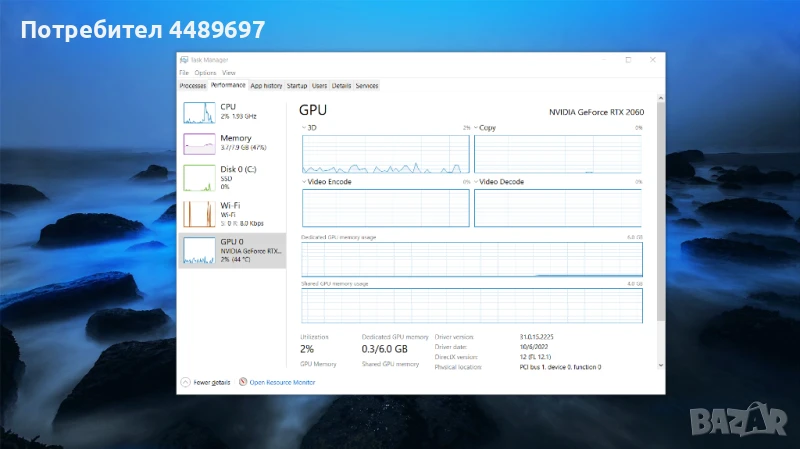800x449 pixels.
Task: Open the Options menu
Action: pyautogui.click(x=205, y=73)
